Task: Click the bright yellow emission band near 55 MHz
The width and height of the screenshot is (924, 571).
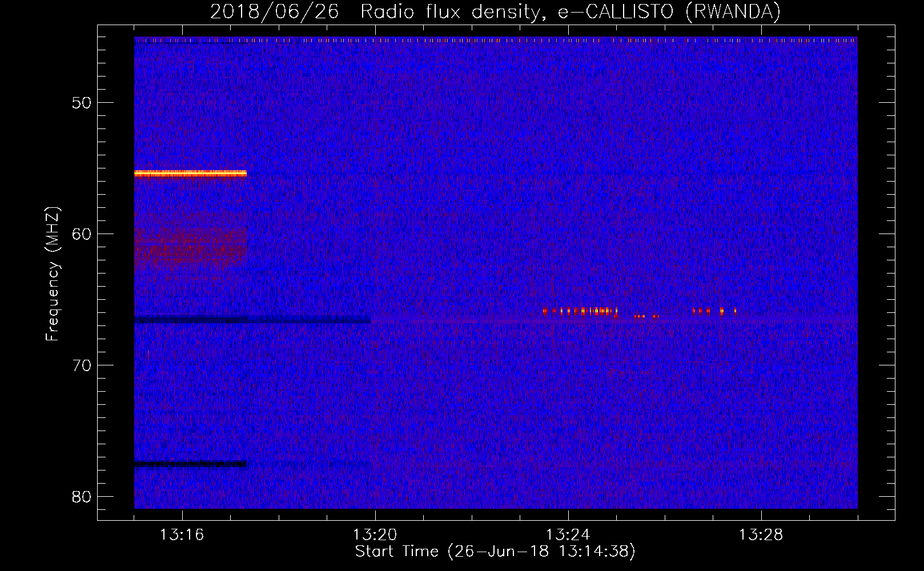Action: point(190,173)
